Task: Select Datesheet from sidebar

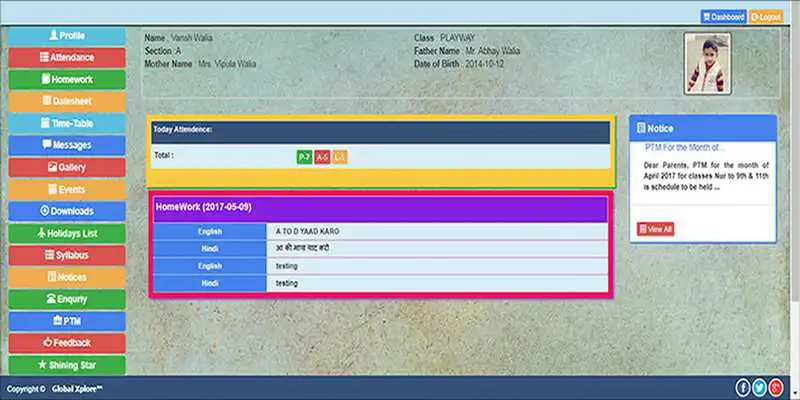Action: 67,101
